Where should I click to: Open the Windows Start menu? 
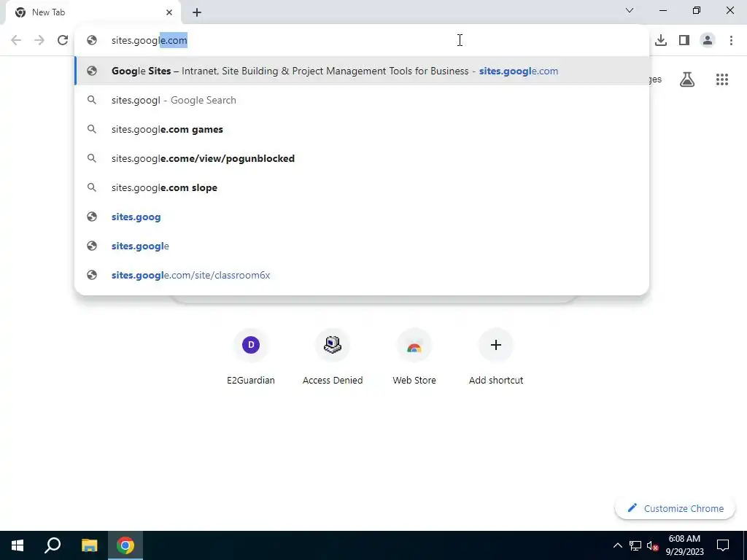pos(18,545)
